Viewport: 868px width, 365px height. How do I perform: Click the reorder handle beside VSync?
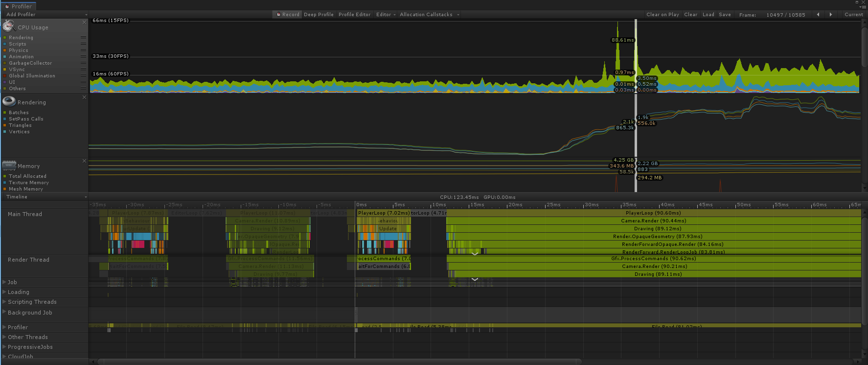pyautogui.click(x=83, y=69)
